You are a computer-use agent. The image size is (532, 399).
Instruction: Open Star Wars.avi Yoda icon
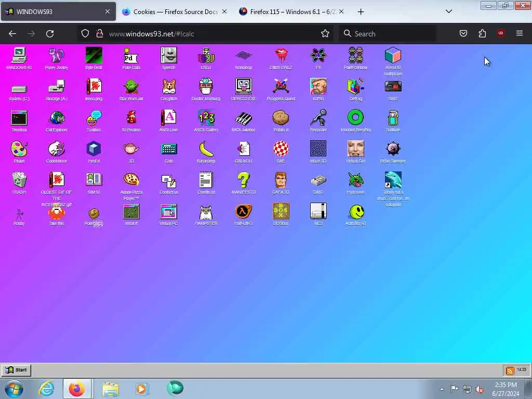pyautogui.click(x=131, y=87)
